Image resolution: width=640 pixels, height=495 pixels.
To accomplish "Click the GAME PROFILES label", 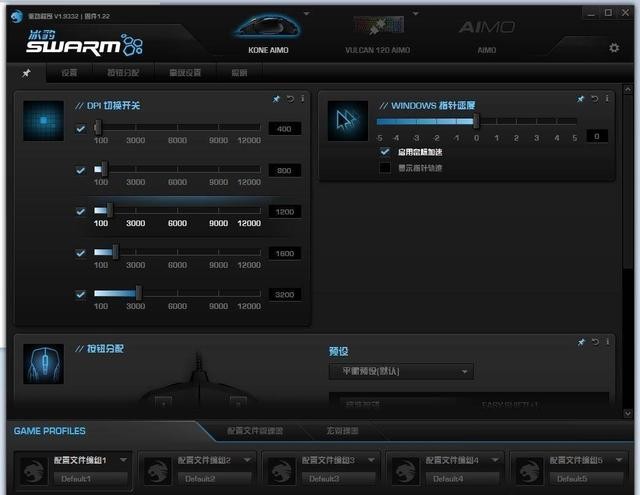I will [49, 431].
